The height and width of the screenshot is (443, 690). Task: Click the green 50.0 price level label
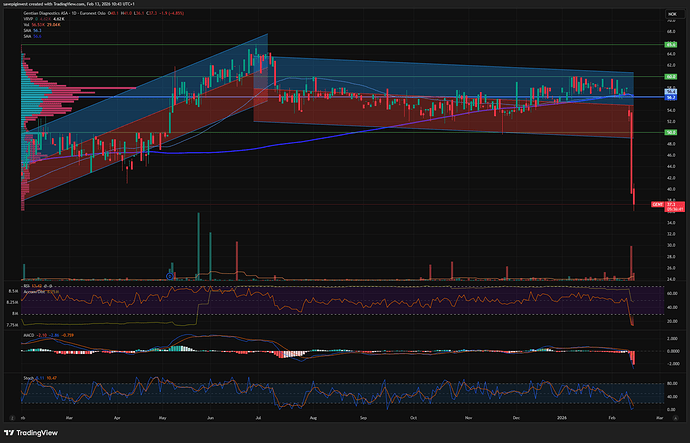pyautogui.click(x=672, y=132)
